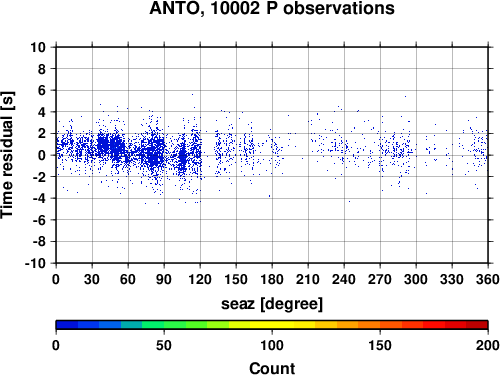The image size is (500, 375).
Task: Click the x-axis tick label 360
Action: pos(487,279)
